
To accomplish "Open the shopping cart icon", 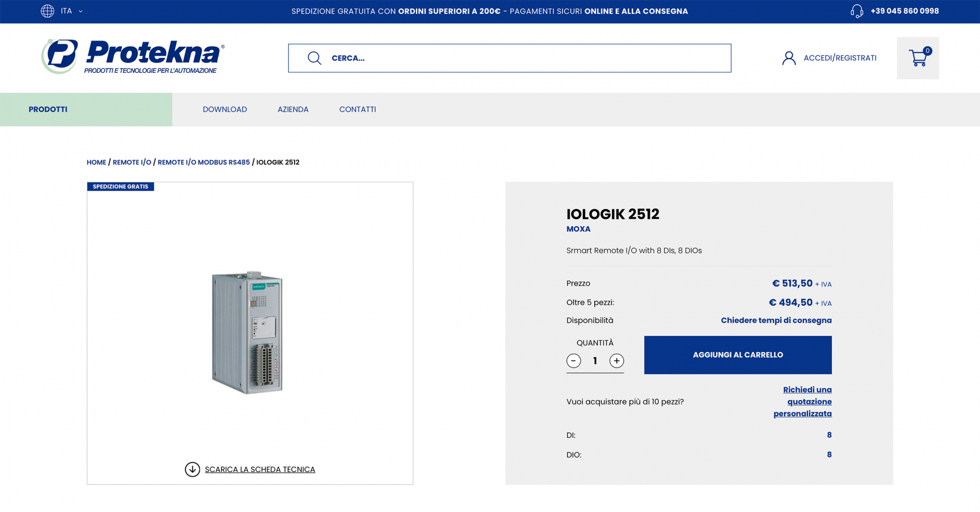I will [917, 58].
